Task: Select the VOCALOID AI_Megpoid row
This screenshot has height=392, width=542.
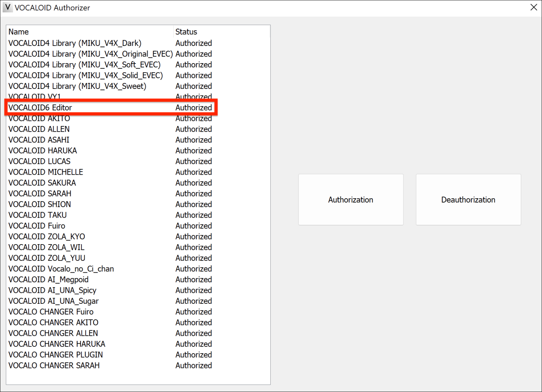Action: pyautogui.click(x=48, y=279)
